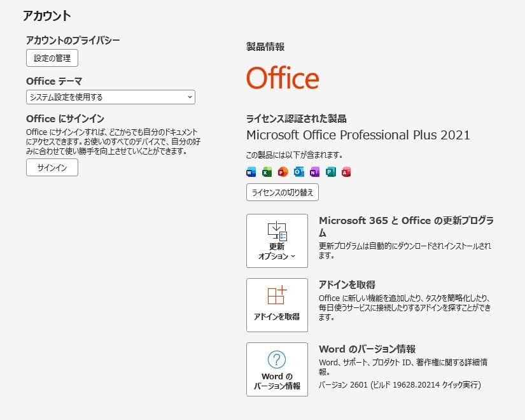525x420 pixels.
Task: Click the PowerPoint app icon
Action: coord(283,172)
